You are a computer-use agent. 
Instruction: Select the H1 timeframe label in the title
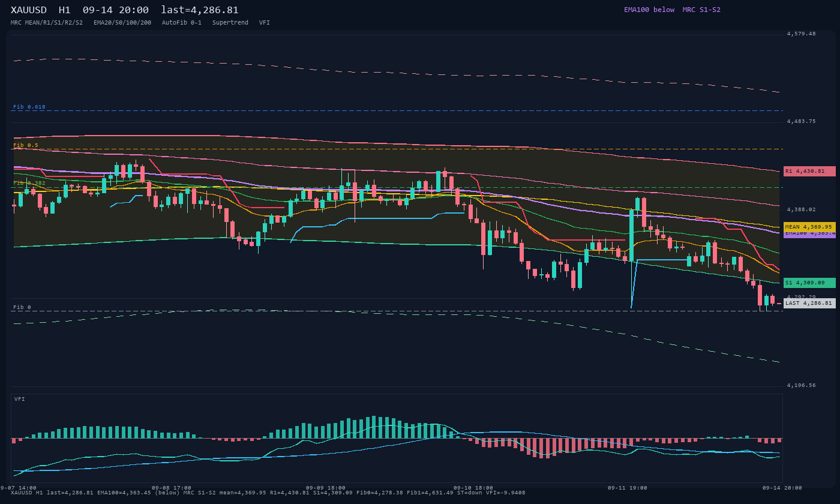coord(65,10)
